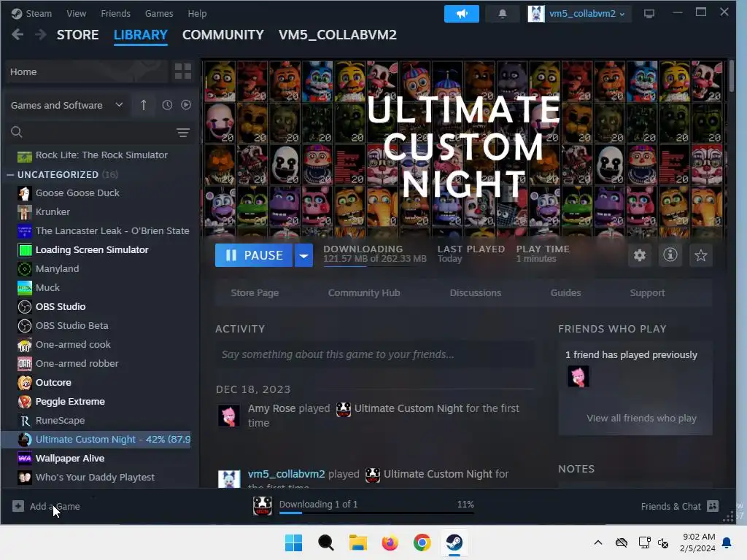Open game settings gear for Ultimate Custom Night
Viewport: 747px width, 560px height.
point(639,255)
